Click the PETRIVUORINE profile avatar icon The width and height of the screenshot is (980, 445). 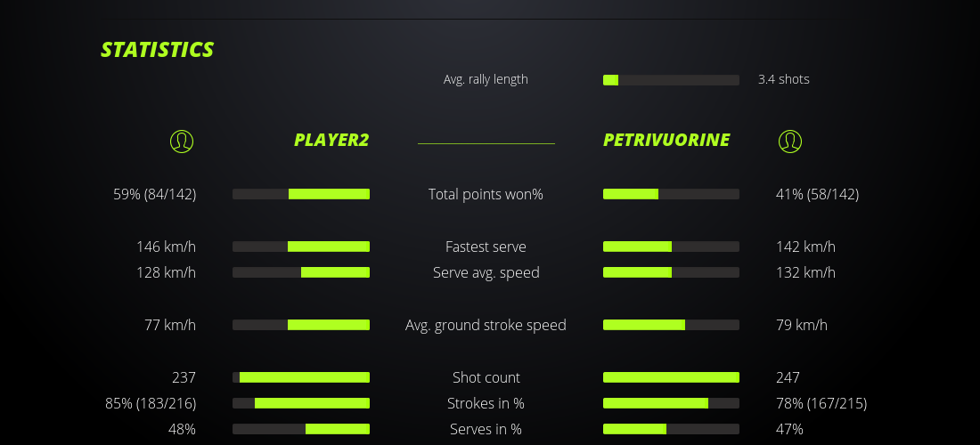tap(790, 141)
